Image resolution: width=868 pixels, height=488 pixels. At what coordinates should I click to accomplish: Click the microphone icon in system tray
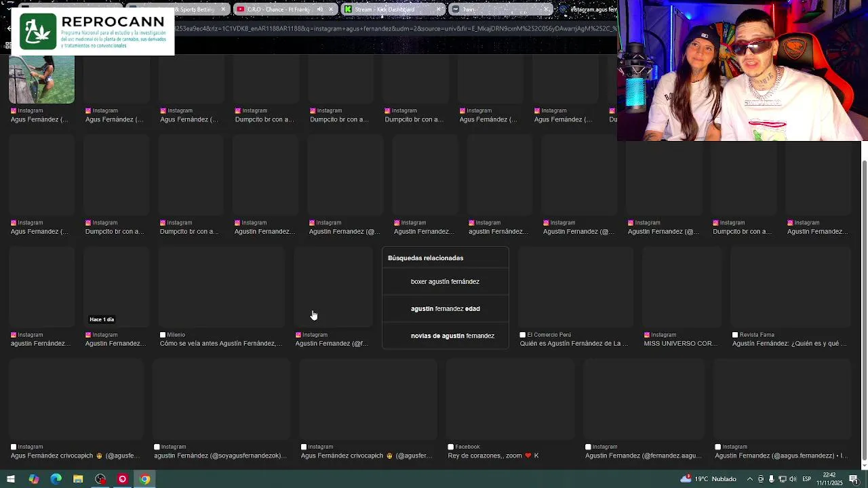click(x=771, y=479)
